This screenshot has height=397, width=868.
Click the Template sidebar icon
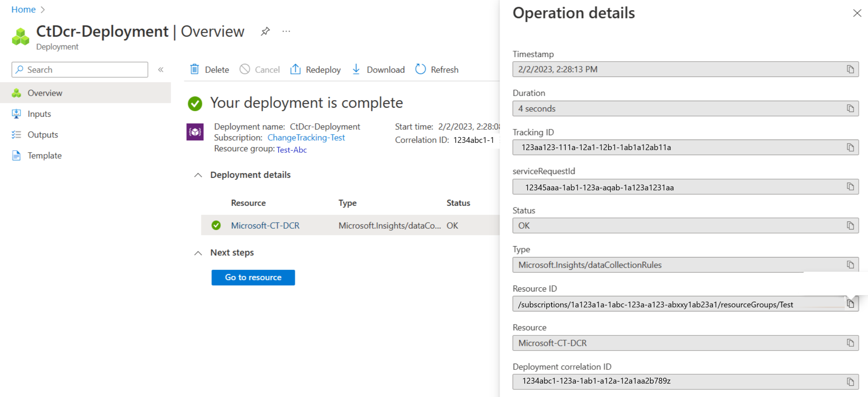point(16,156)
